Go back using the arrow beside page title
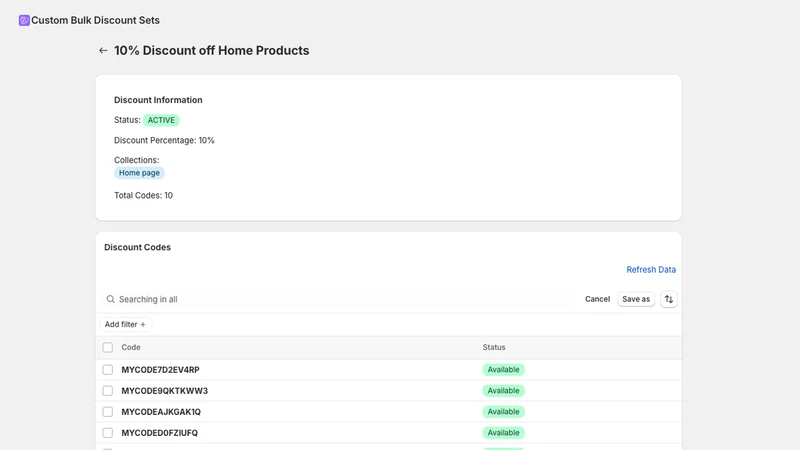 pos(103,51)
